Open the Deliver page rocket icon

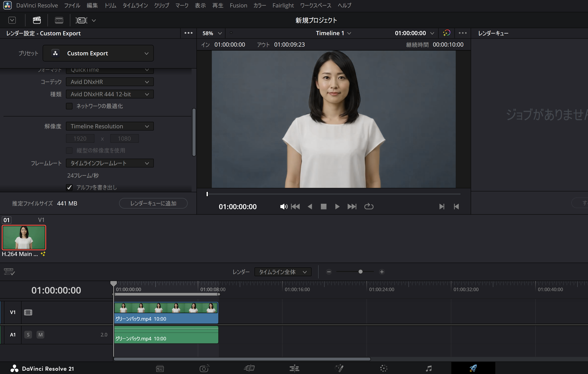pos(473,368)
